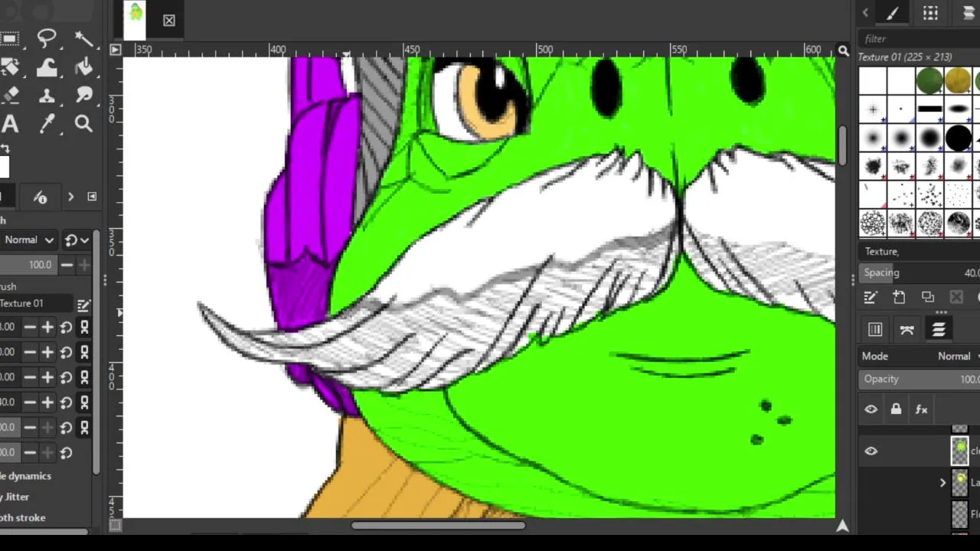Open the brush editor icon beside Texture 01
Screen dimensions: 980x551
pyautogui.click(x=83, y=305)
